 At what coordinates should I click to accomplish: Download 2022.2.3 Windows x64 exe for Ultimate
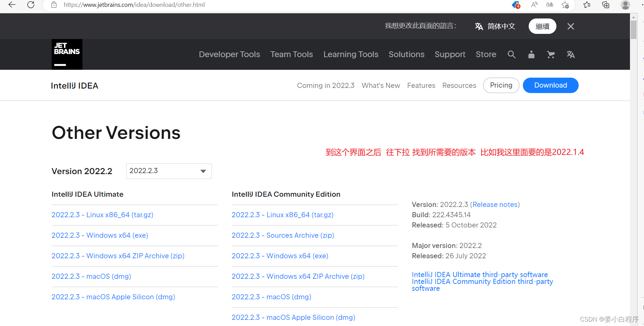pyautogui.click(x=100, y=235)
